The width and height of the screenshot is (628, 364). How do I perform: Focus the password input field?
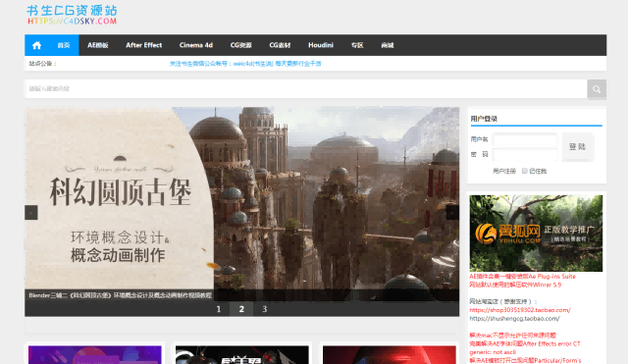click(x=525, y=155)
